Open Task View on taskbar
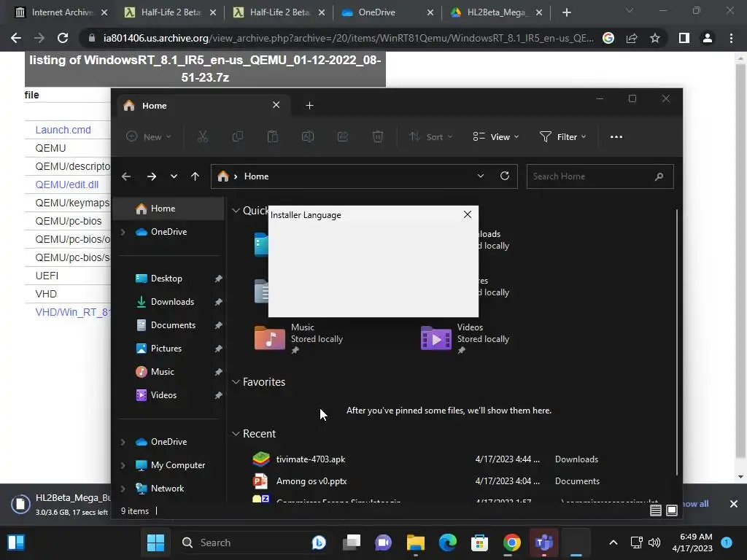 [x=352, y=542]
